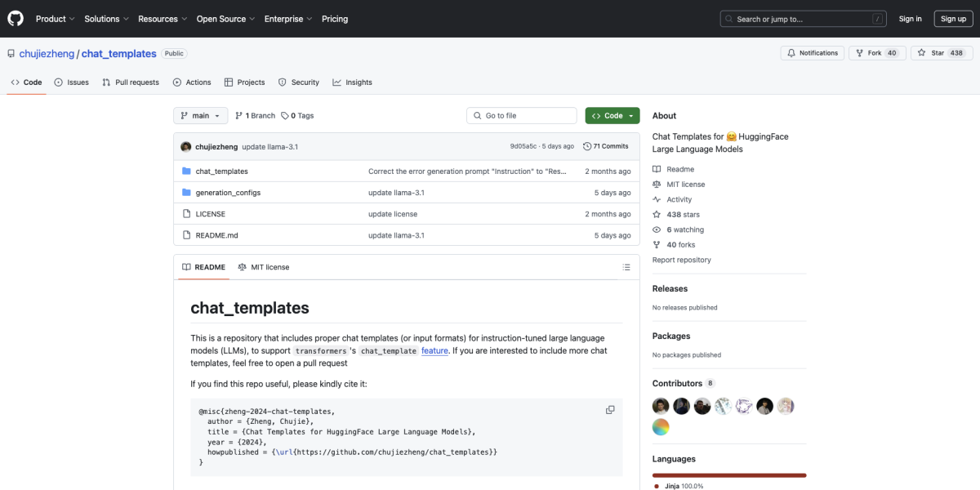This screenshot has width=980, height=490.
Task: Switch to the MIT license tab
Action: point(264,267)
